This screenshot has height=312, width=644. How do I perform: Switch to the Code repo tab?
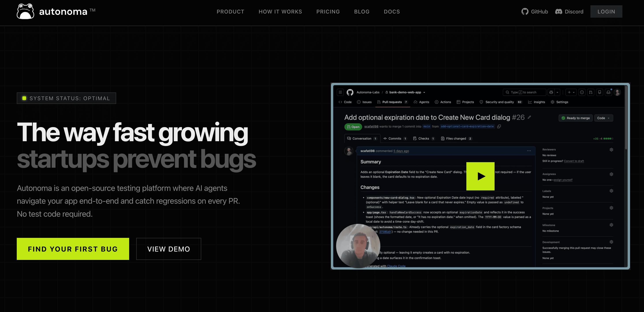(345, 102)
